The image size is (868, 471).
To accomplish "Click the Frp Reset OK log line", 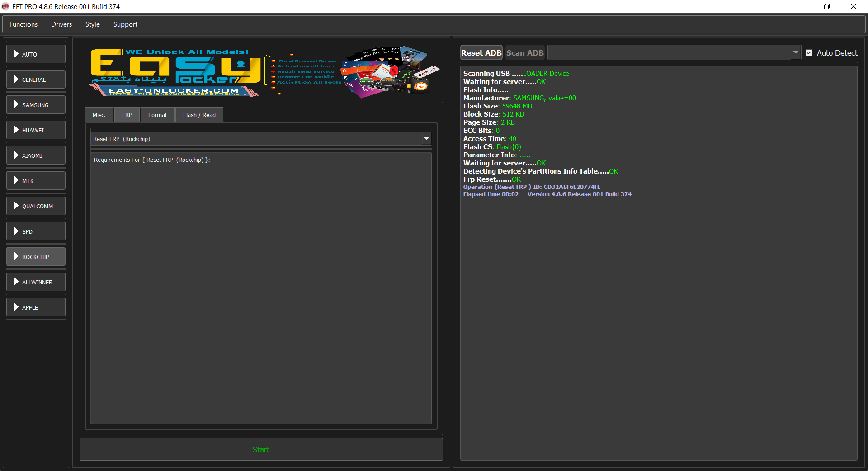I will [x=492, y=179].
